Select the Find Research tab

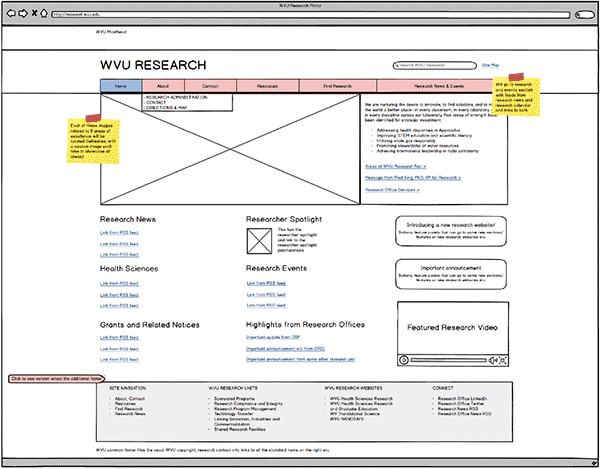tap(337, 87)
